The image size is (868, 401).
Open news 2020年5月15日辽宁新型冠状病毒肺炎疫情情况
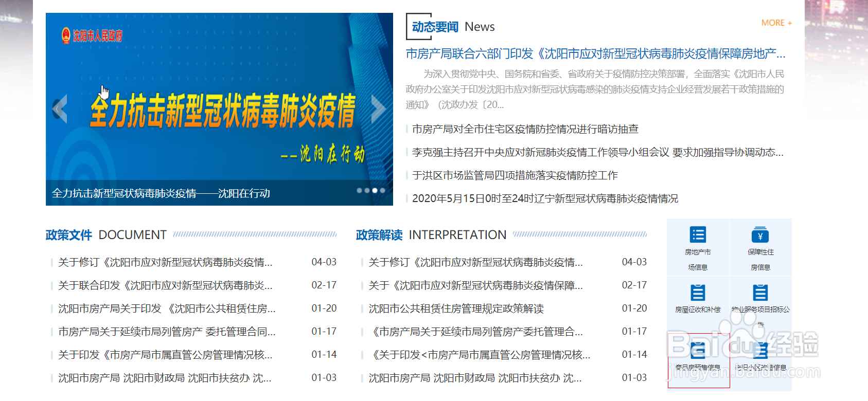(545, 198)
